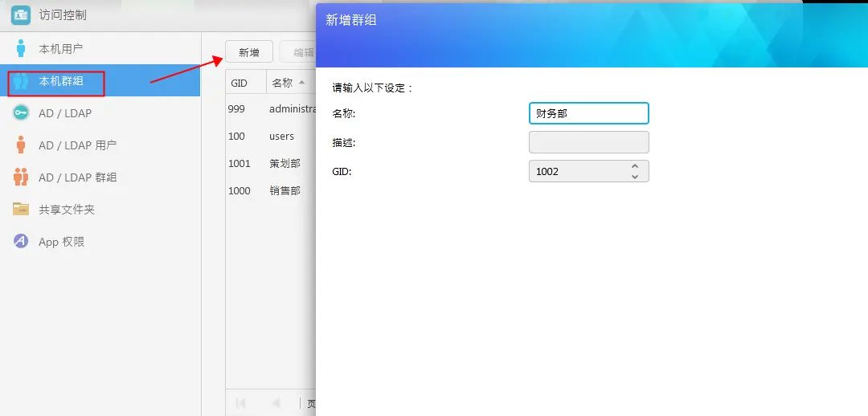Click the AD / LDAP key icon
The height and width of the screenshot is (416, 868).
[21, 113]
